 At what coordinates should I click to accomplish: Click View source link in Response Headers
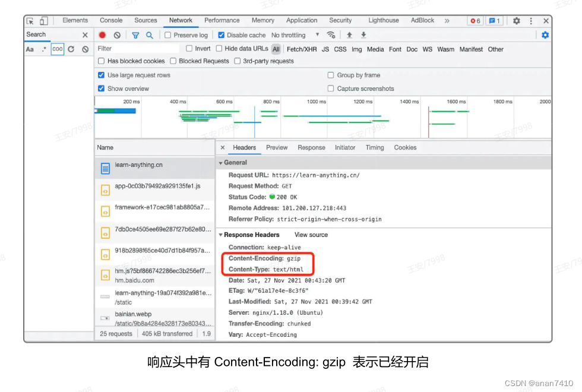click(x=311, y=235)
